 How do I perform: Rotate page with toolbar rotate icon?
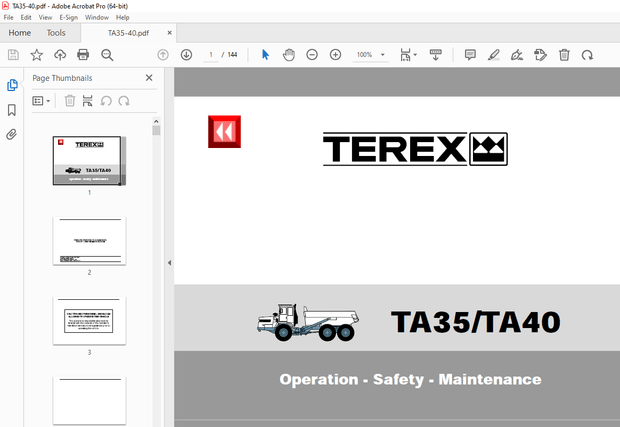pos(587,55)
